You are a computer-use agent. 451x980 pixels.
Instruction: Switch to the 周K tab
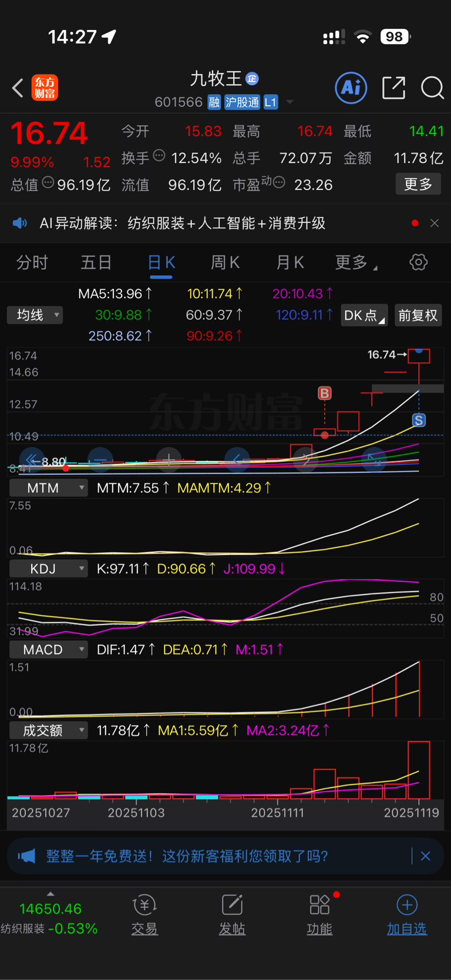coord(225,262)
